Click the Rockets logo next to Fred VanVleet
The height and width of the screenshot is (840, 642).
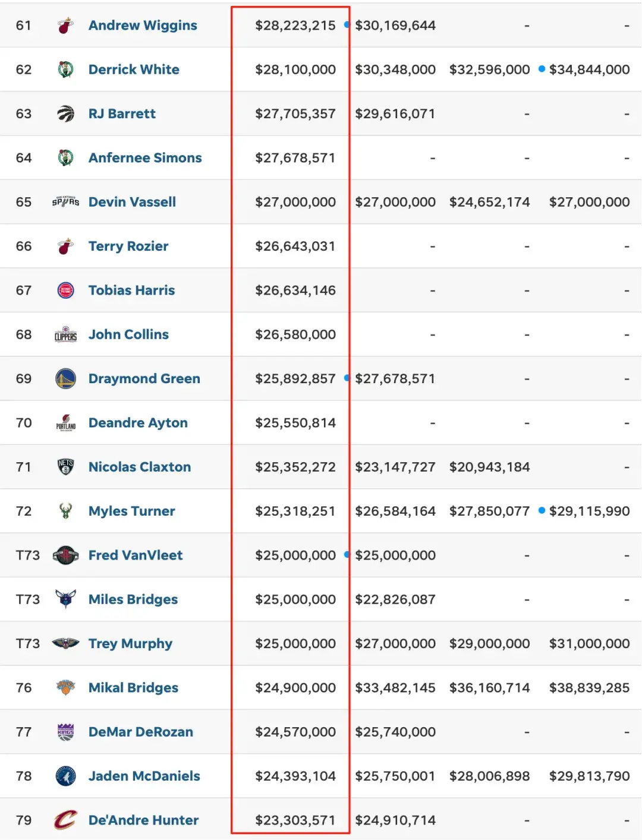pyautogui.click(x=65, y=555)
